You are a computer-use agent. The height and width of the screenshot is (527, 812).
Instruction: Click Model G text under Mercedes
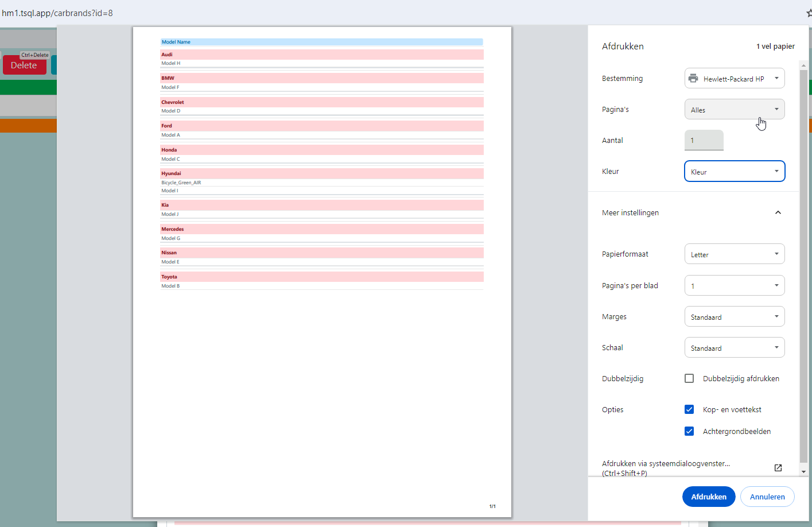[171, 238]
